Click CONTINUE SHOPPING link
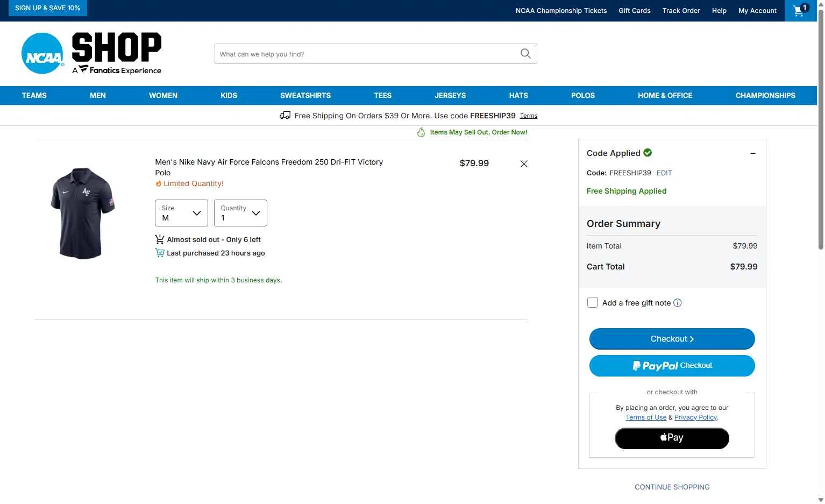825x504 pixels. (672, 487)
